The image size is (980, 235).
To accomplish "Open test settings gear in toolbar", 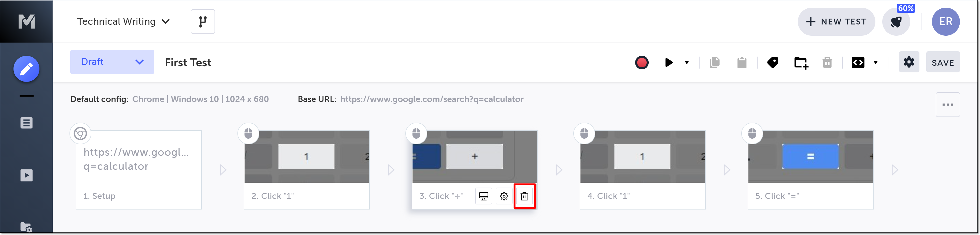I will pyautogui.click(x=908, y=62).
